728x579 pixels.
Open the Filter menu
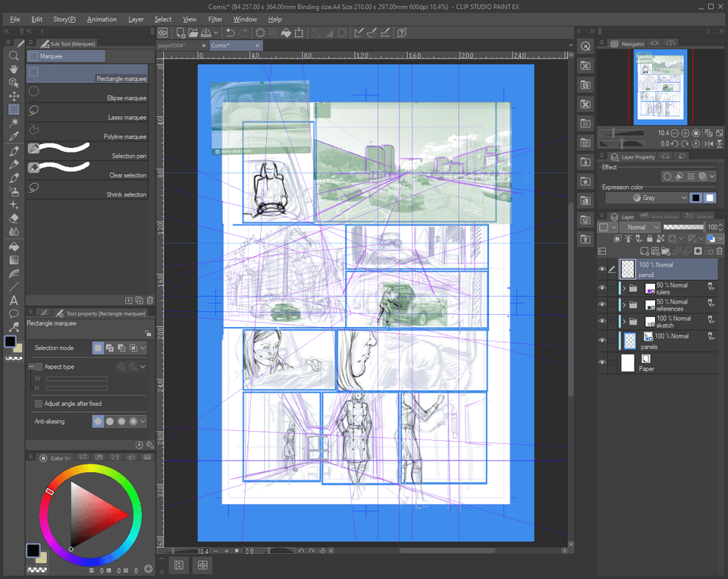click(x=216, y=19)
